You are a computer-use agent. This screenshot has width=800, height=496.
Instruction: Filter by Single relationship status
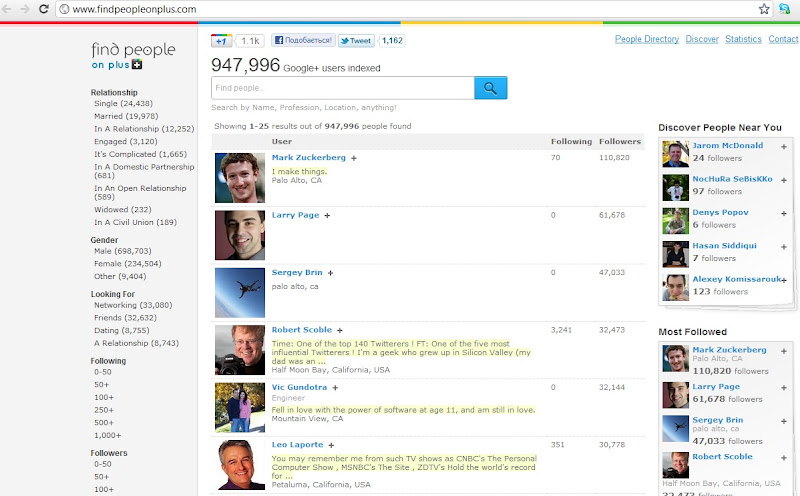(x=123, y=103)
